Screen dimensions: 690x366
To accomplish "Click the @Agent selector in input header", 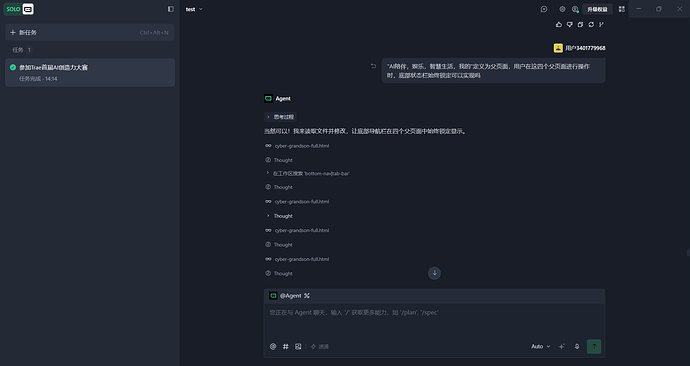I will pos(286,296).
